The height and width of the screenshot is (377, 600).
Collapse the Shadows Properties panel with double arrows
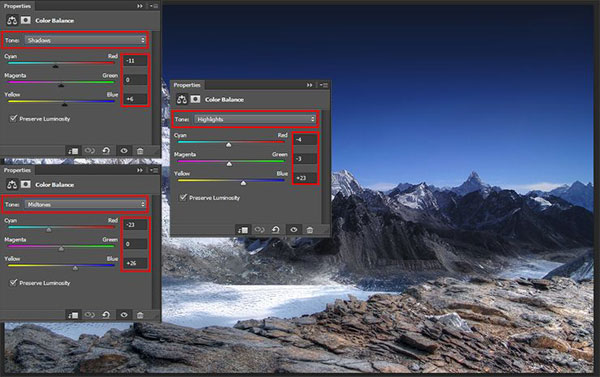[140, 6]
